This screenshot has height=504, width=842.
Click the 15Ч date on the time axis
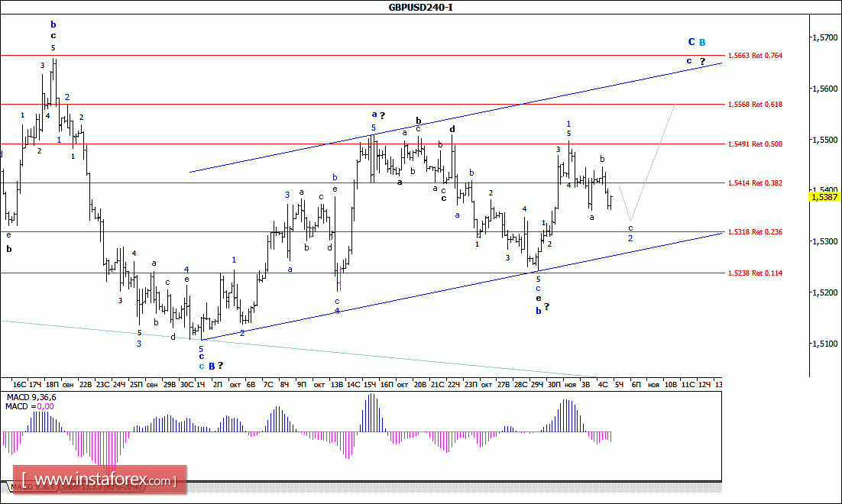pos(370,385)
